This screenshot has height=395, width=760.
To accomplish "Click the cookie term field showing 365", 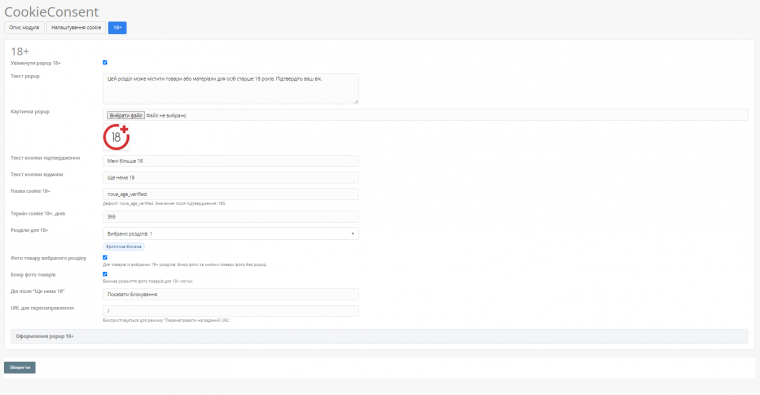I will click(231, 217).
